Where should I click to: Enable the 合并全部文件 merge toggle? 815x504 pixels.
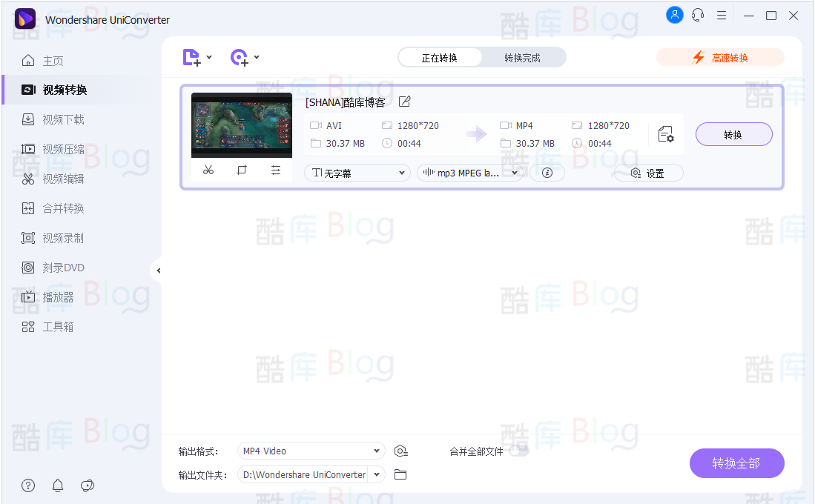519,451
